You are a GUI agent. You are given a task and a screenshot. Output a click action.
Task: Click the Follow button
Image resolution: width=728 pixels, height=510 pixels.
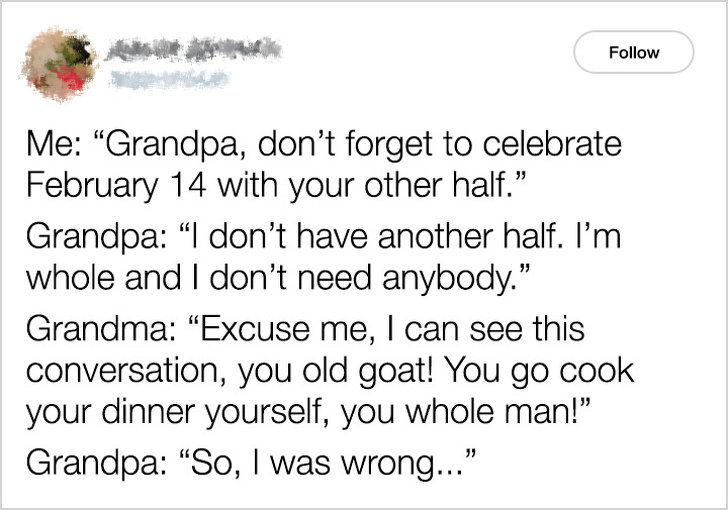point(634,52)
